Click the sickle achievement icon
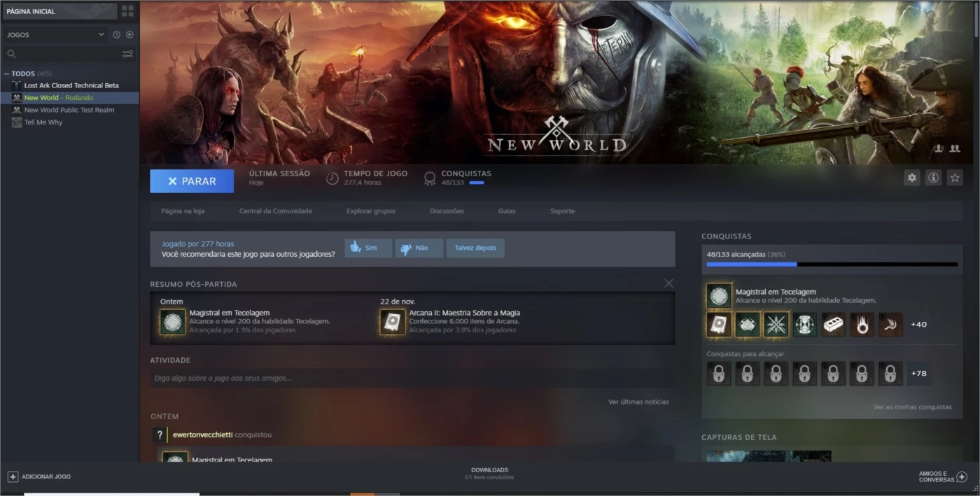The height and width of the screenshot is (496, 980). (x=890, y=325)
